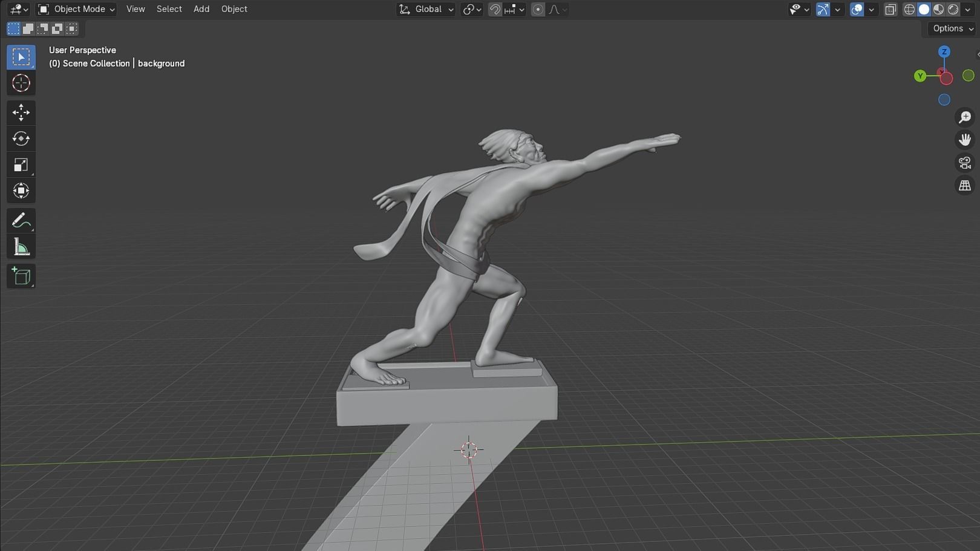The image size is (980, 551).
Task: Open object visibility and selectability dropdown
Action: tap(799, 9)
